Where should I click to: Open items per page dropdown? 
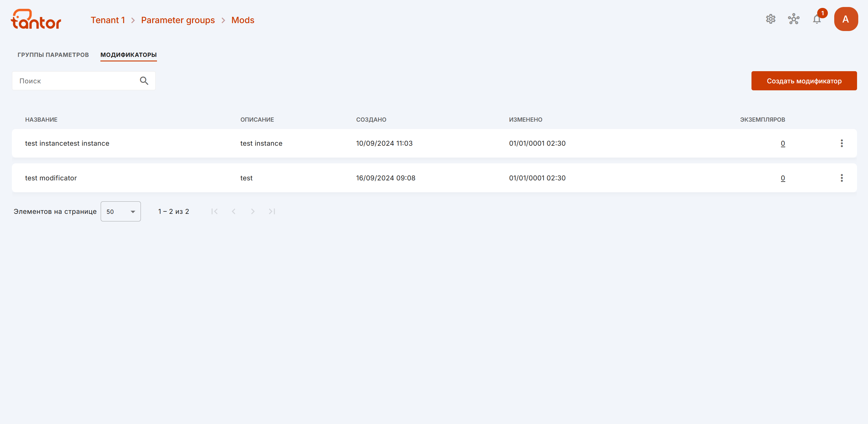[120, 211]
